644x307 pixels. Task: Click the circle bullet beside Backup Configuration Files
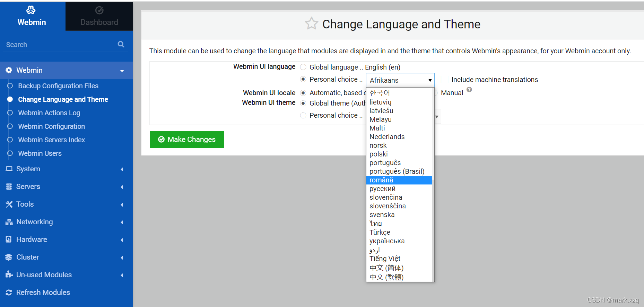pos(10,86)
